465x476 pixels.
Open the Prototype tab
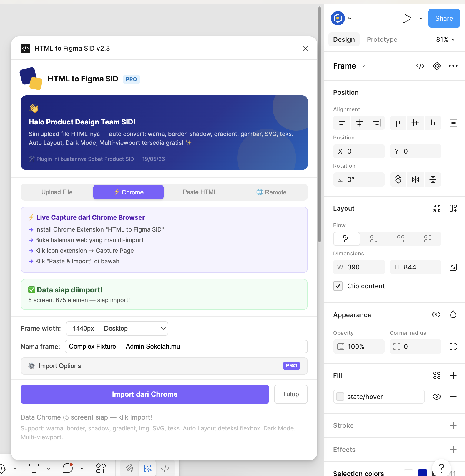382,39
